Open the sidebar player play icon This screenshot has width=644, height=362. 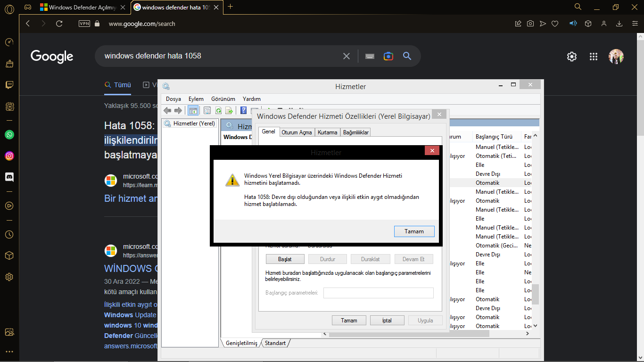(x=9, y=206)
